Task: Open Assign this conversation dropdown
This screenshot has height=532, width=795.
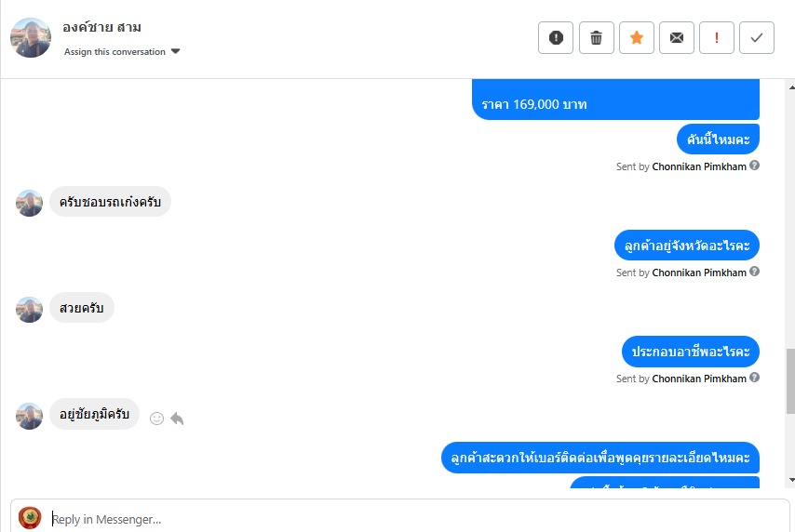Action: click(122, 52)
